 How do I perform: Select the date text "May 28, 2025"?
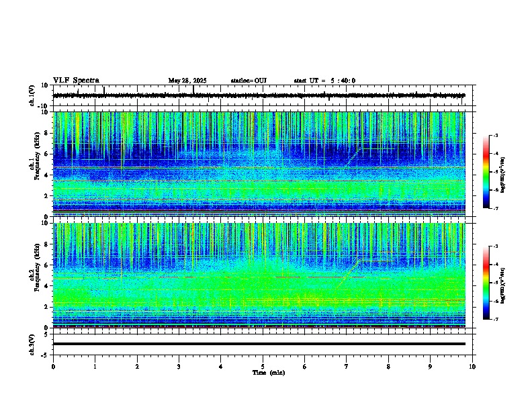pos(187,81)
